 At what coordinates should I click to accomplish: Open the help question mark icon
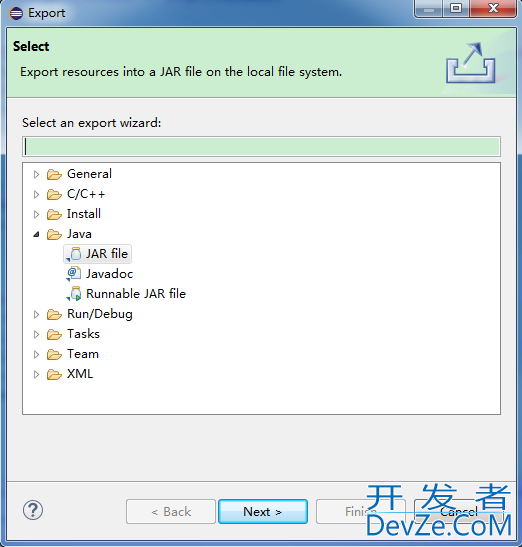pyautogui.click(x=33, y=510)
